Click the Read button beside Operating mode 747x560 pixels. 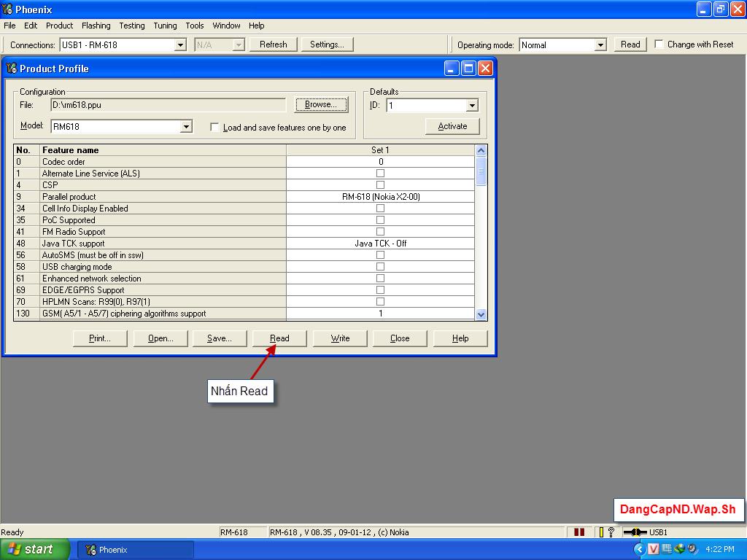(630, 44)
